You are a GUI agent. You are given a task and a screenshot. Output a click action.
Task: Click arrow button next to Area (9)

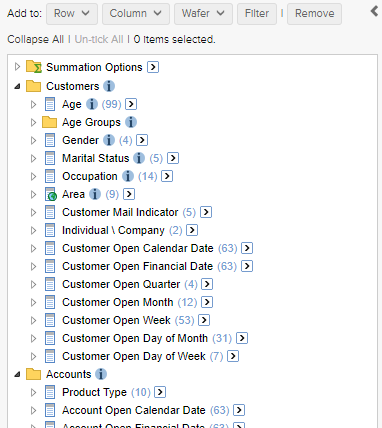pyautogui.click(x=129, y=194)
